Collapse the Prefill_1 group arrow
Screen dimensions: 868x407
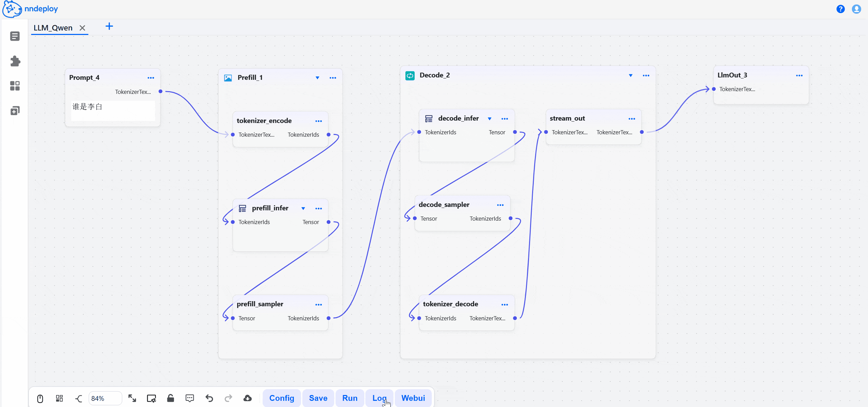click(x=317, y=78)
